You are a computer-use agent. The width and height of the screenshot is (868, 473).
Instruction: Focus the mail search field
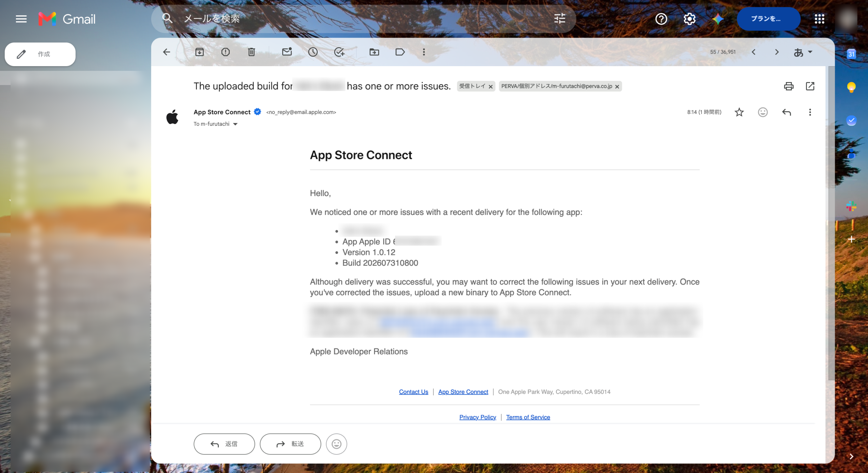[363, 19]
